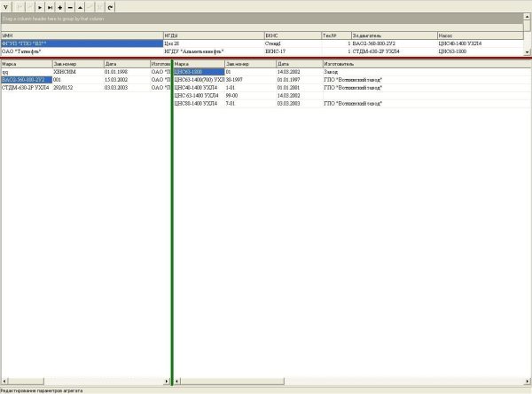Select ЦНС40-1400 УХЛ4 row in right grid
The width and height of the screenshot is (532, 394).
[x=352, y=88]
